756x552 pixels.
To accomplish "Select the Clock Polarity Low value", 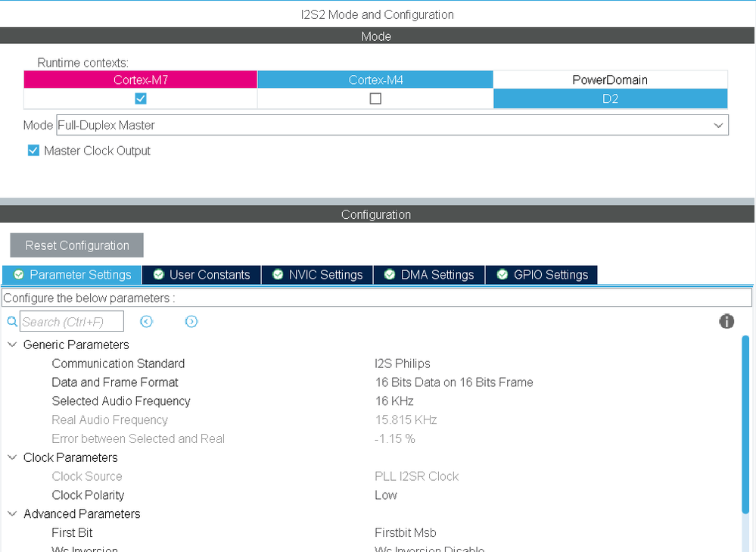I will pos(385,495).
